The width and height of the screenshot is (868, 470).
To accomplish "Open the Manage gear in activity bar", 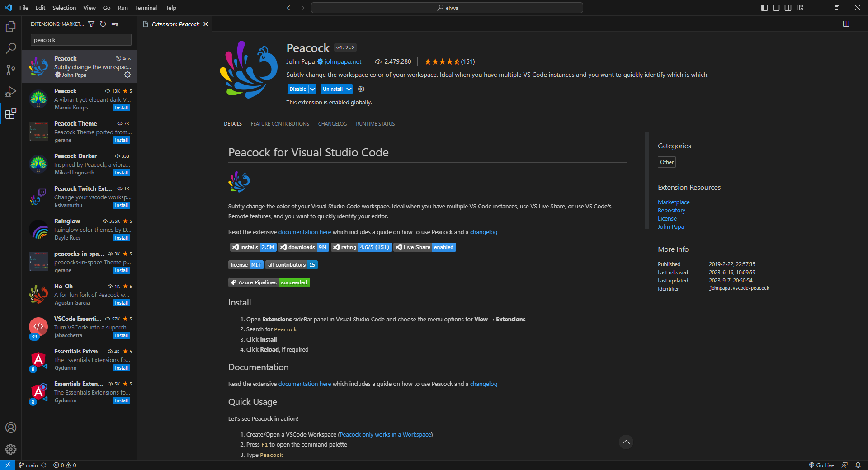I will click(11, 449).
